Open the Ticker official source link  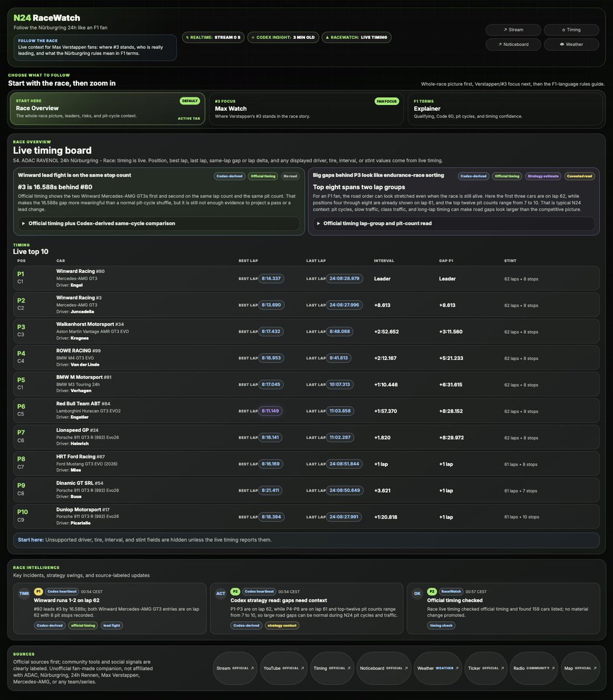click(486, 668)
